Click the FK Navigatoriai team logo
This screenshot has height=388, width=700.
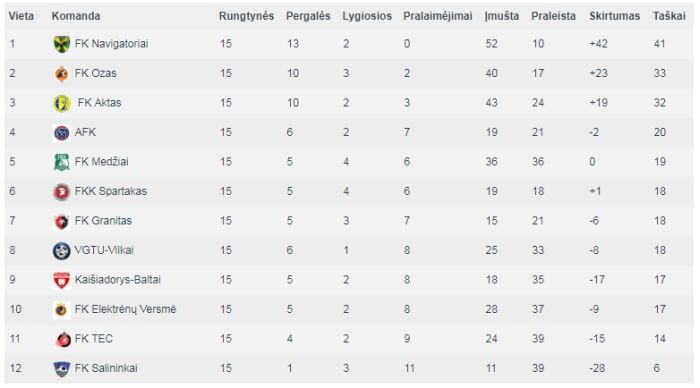62,44
